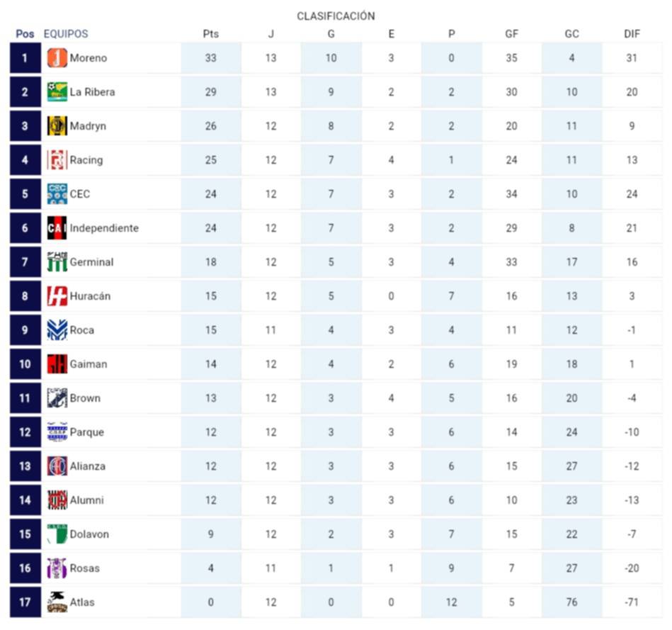The image size is (672, 630).
Task: Select the Madryn club logo
Action: click(57, 126)
